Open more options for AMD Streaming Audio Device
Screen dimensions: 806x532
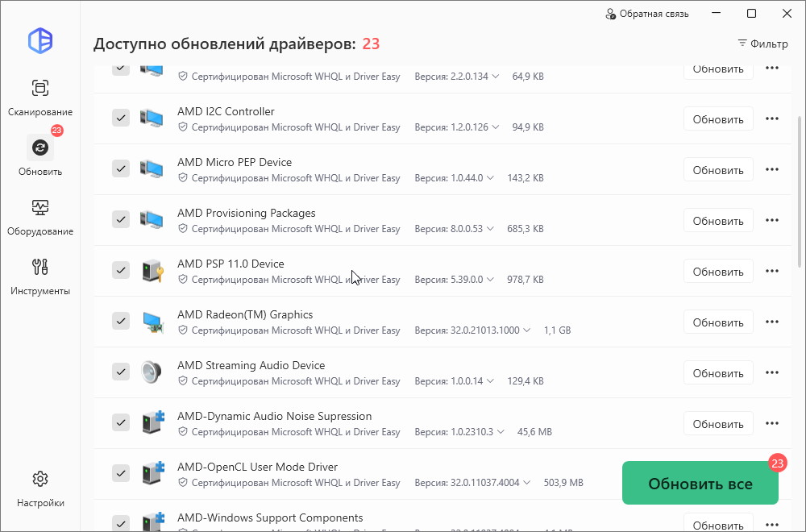(772, 373)
